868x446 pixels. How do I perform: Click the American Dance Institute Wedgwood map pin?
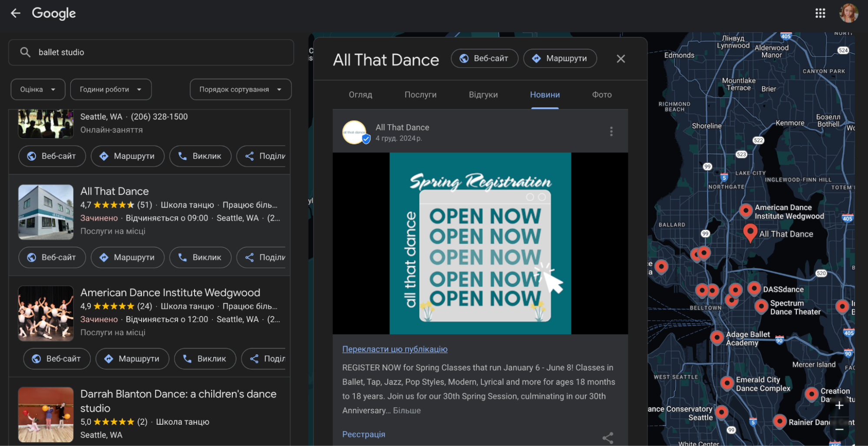click(746, 211)
